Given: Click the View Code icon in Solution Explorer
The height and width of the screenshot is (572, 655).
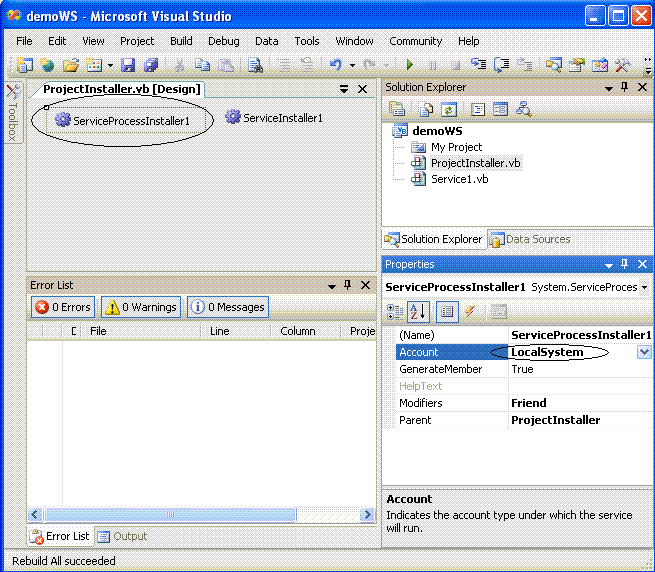Looking at the screenshot, I should pos(477,109).
